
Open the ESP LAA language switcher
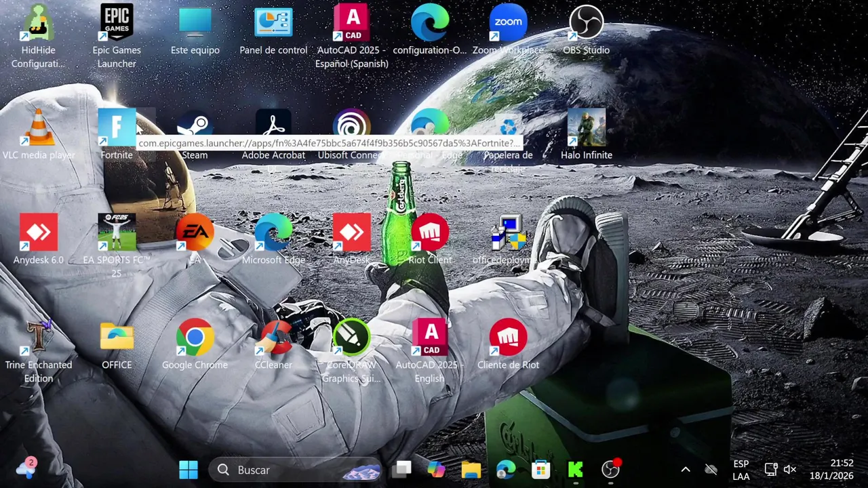pos(741,470)
